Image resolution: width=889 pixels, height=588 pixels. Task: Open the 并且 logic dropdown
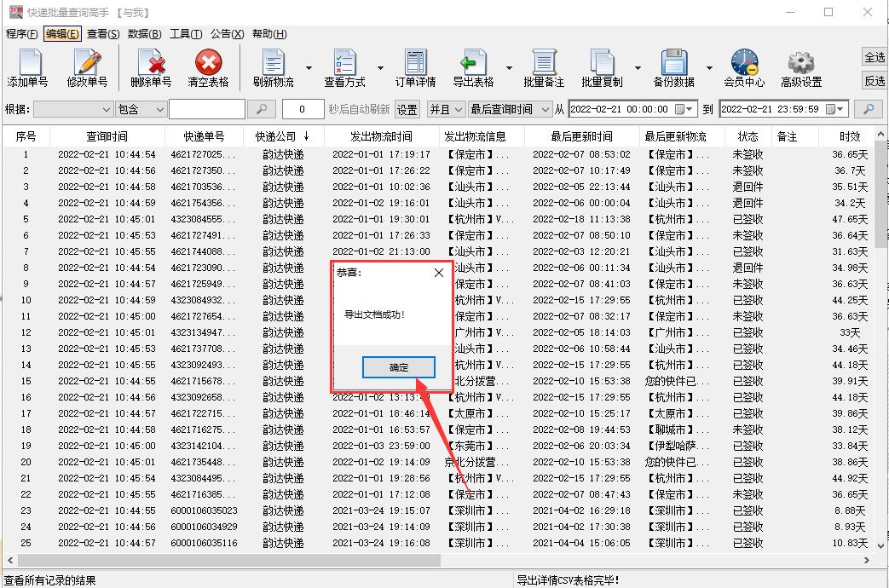446,109
